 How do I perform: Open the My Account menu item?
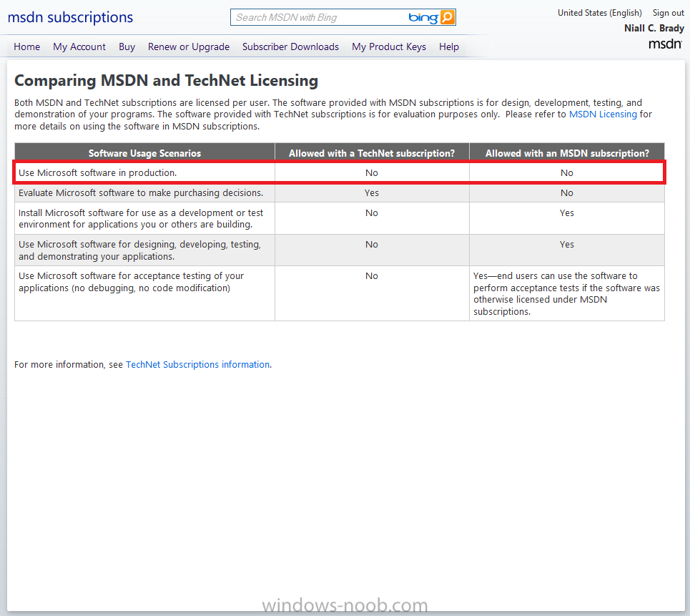click(79, 47)
